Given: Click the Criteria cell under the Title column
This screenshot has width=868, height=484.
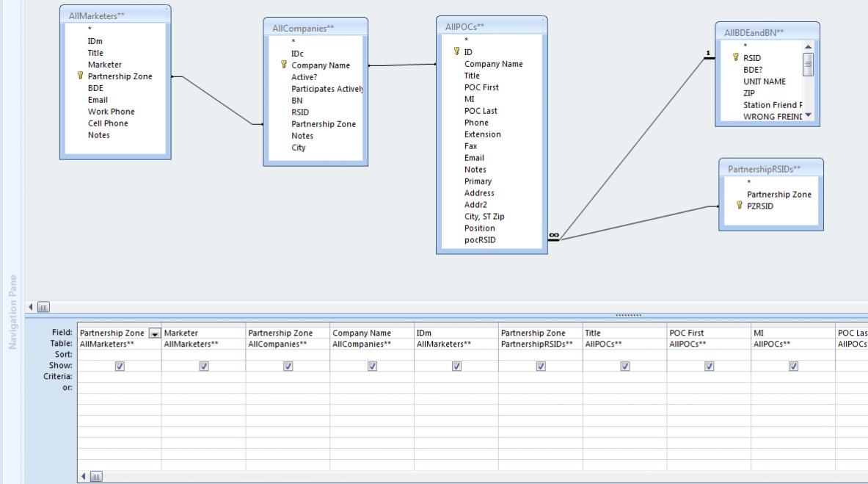Looking at the screenshot, I should coord(625,377).
